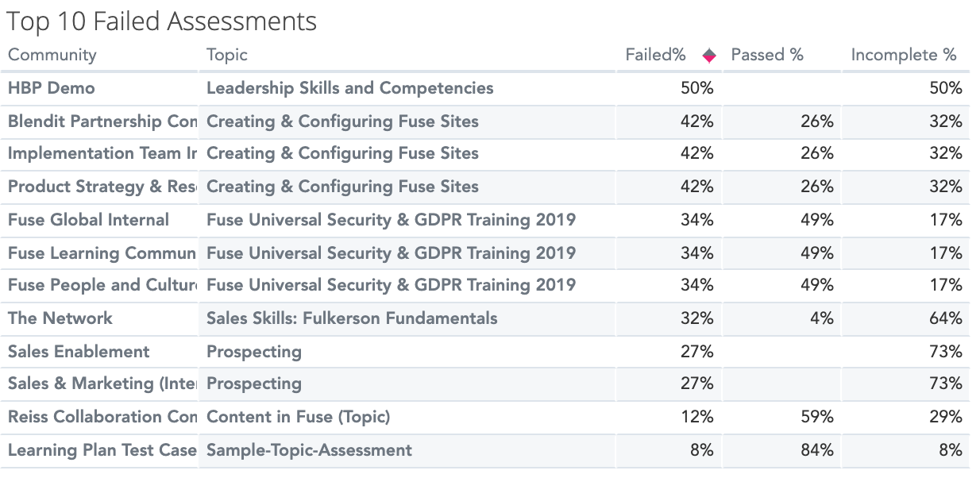Open Leadership Skills and Competencies topic
The width and height of the screenshot is (980, 478).
[x=349, y=88]
